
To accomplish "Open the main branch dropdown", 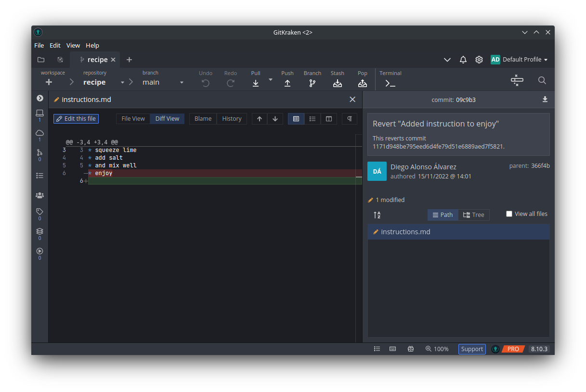I will click(x=163, y=82).
